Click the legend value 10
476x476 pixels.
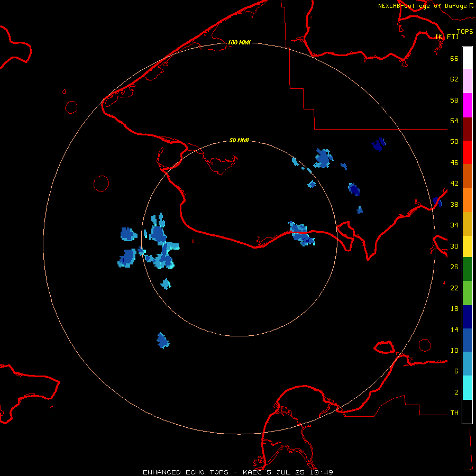click(x=454, y=351)
